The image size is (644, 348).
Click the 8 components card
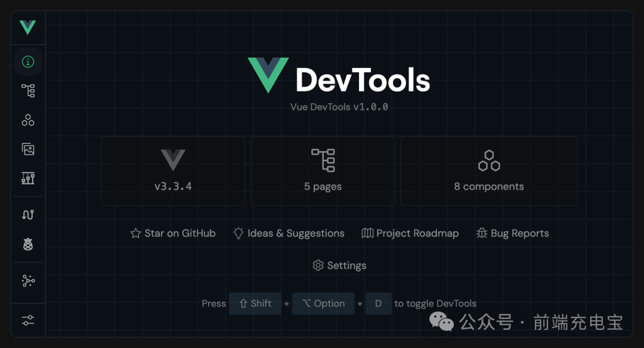(x=489, y=171)
